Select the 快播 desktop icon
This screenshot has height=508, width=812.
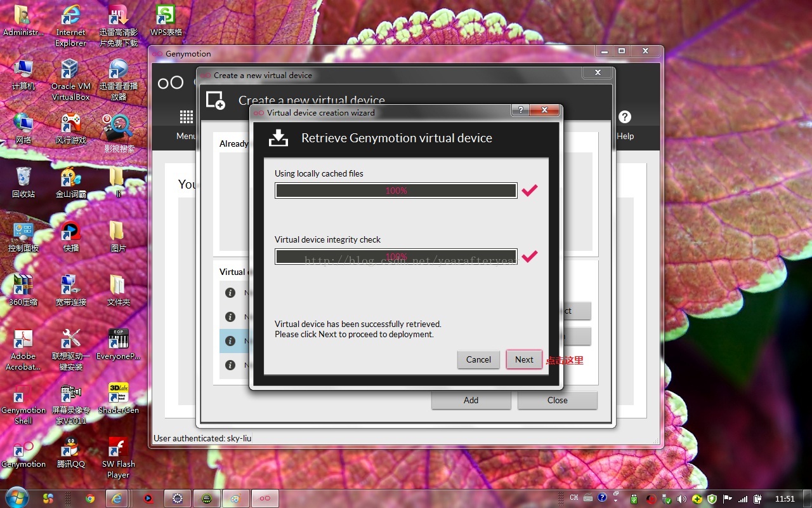[70, 237]
